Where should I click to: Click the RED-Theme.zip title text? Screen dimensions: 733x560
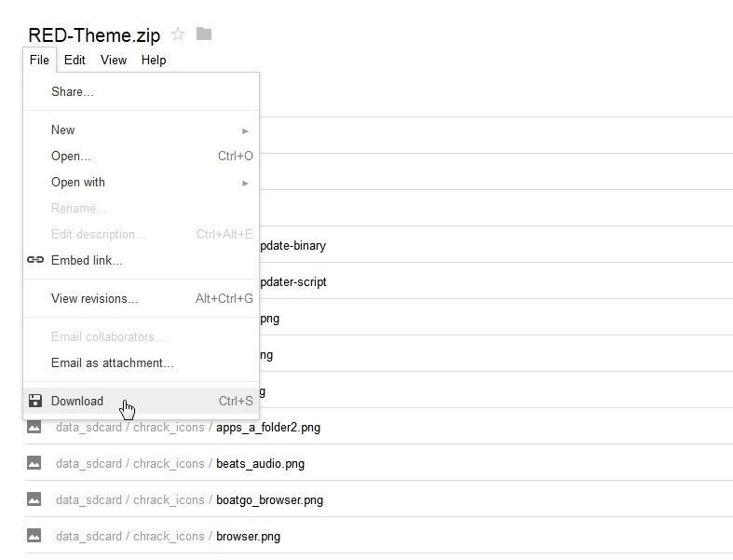(x=94, y=35)
